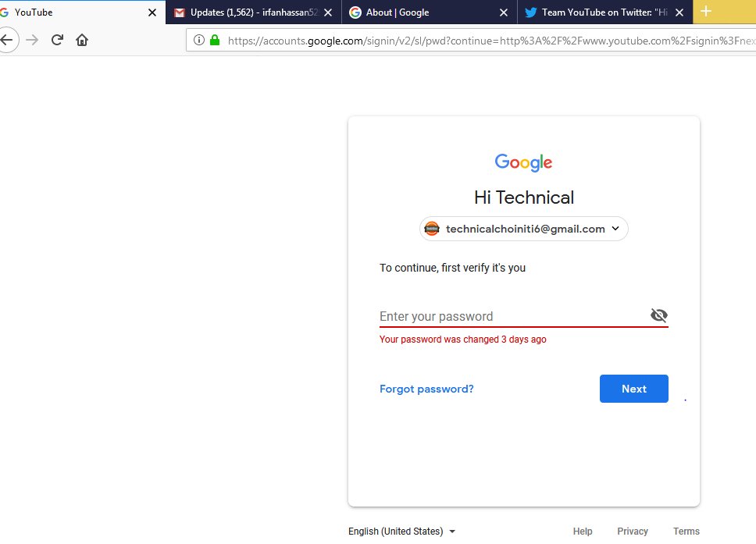
Task: Switch to About | Google tab
Action: pos(429,12)
